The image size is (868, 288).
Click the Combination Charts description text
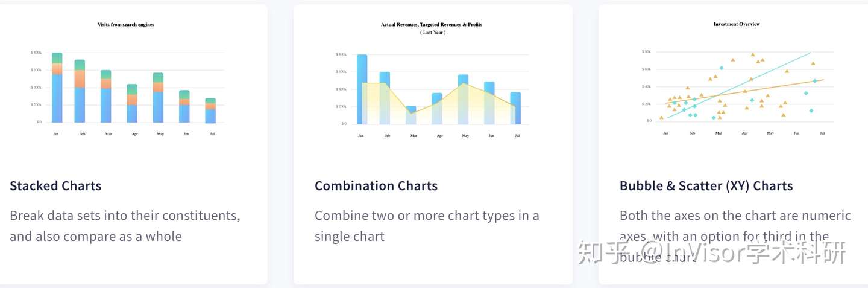427,226
